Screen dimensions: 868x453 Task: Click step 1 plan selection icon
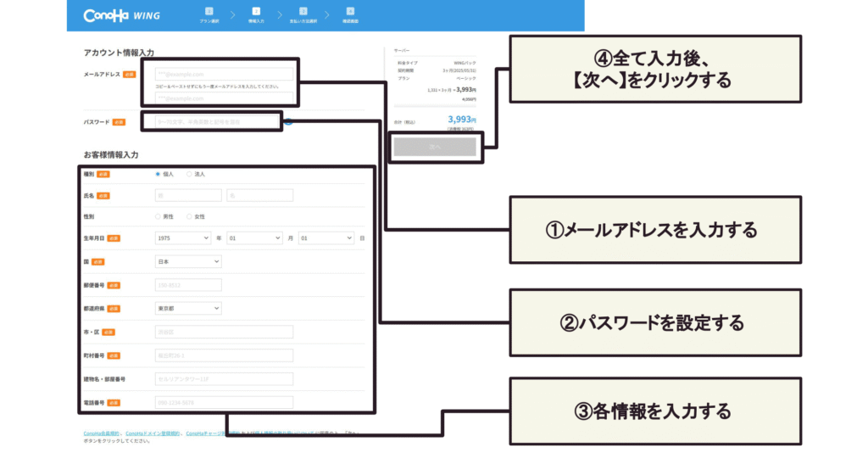[x=209, y=11]
